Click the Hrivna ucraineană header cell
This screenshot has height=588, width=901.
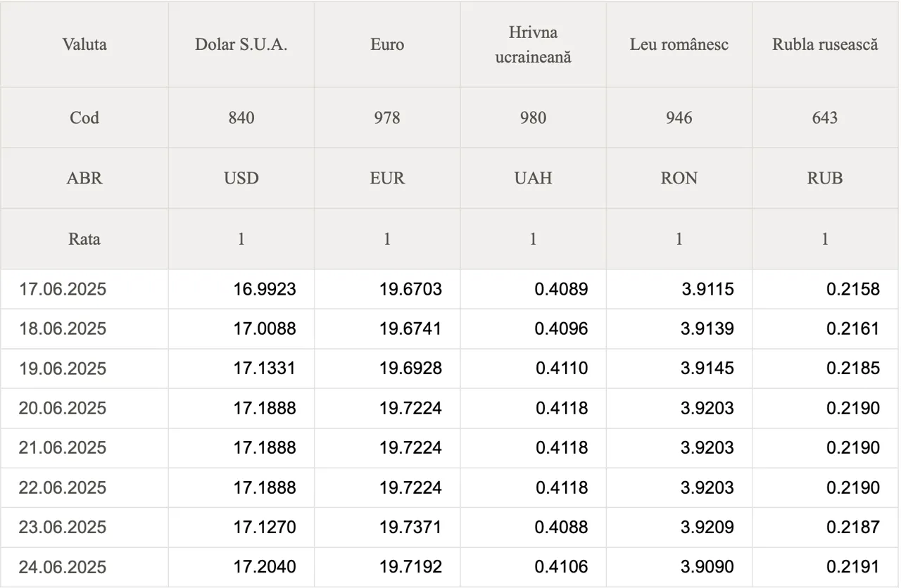tap(533, 44)
